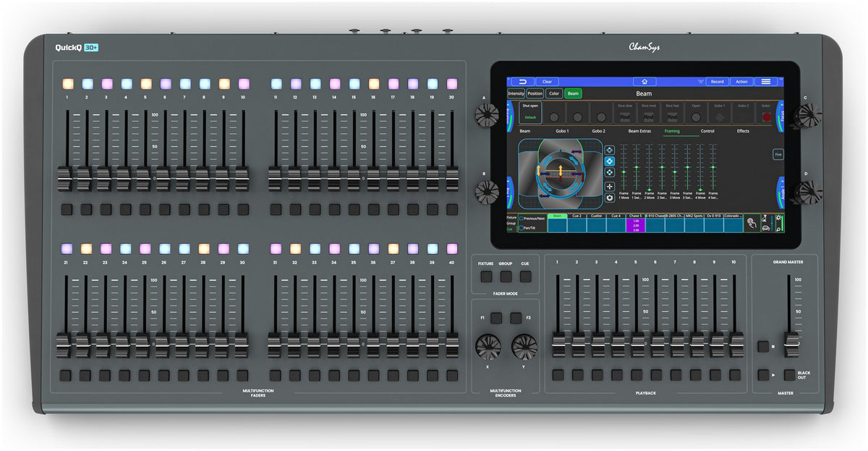
Task: Open the Beam tab
Action: [573, 93]
